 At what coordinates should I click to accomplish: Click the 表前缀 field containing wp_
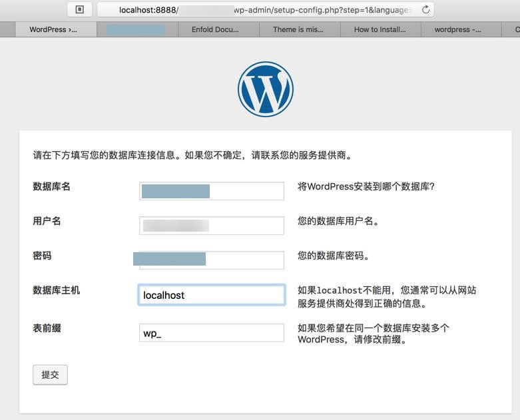[212, 333]
